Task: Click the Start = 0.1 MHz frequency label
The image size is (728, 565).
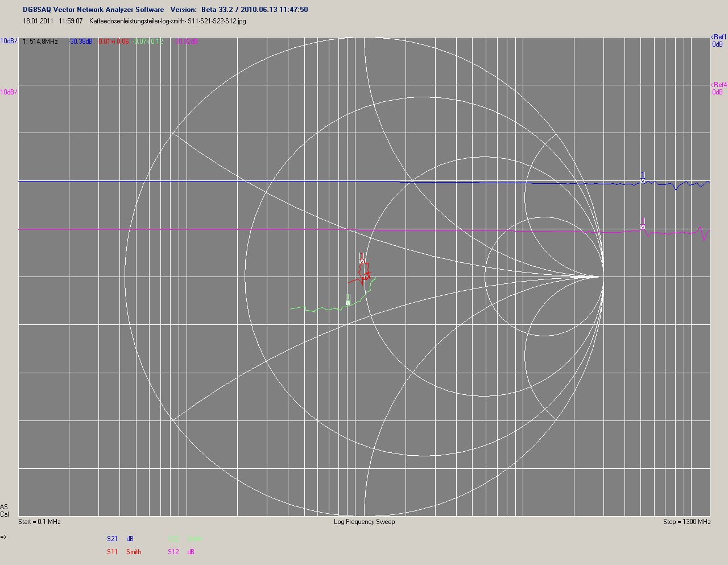Action: (39, 522)
